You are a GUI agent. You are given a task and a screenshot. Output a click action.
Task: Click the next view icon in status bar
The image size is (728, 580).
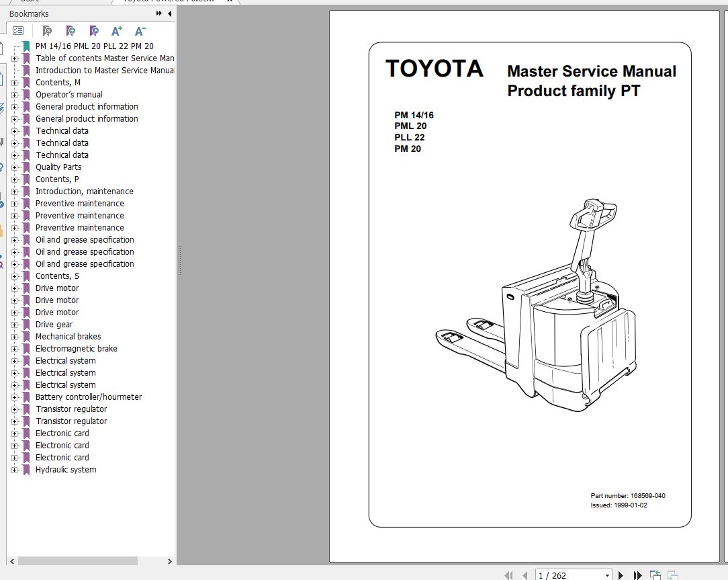pyautogui.click(x=672, y=575)
